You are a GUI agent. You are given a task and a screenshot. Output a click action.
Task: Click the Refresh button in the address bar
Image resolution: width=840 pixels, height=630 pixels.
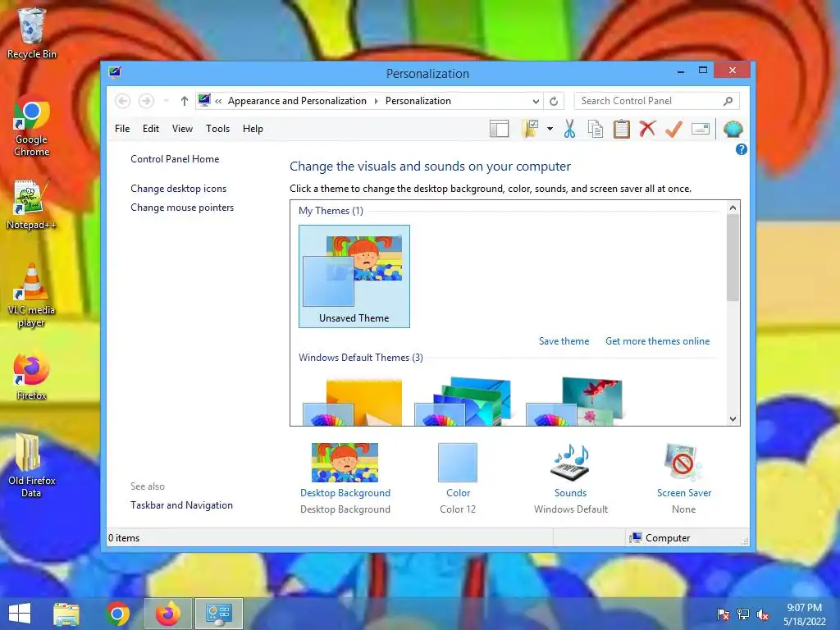click(x=554, y=101)
